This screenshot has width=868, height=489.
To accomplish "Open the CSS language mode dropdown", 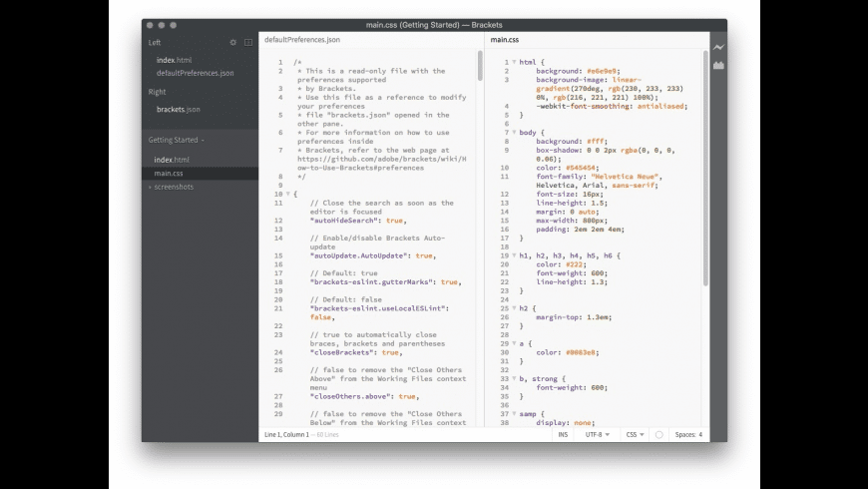I will coord(635,435).
